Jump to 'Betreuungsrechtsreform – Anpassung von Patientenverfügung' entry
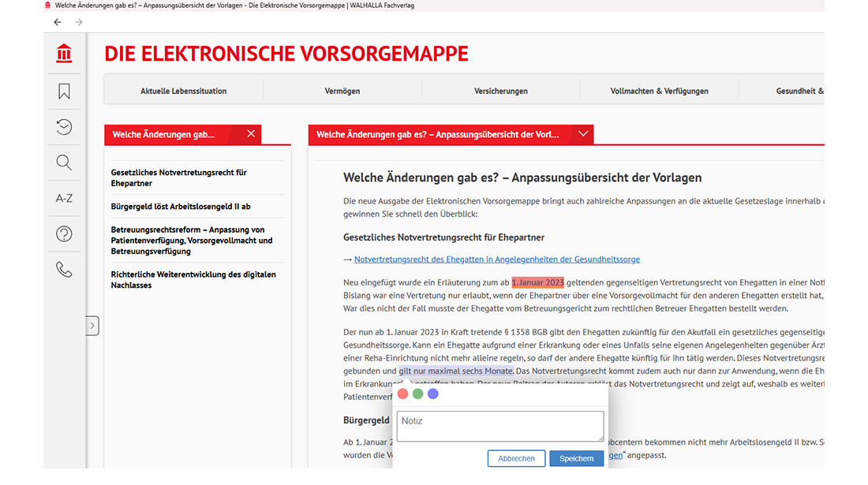Viewport: 868px width, 485px height. (192, 240)
